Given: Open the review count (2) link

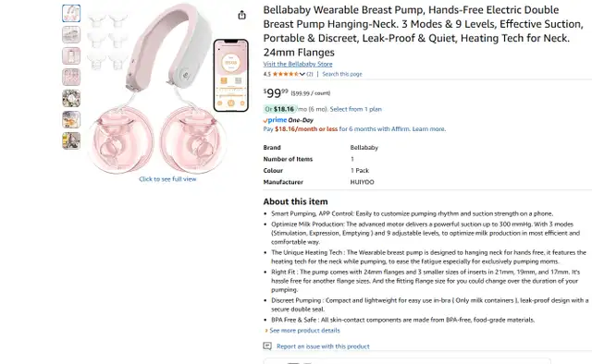Looking at the screenshot, I should pos(310,74).
